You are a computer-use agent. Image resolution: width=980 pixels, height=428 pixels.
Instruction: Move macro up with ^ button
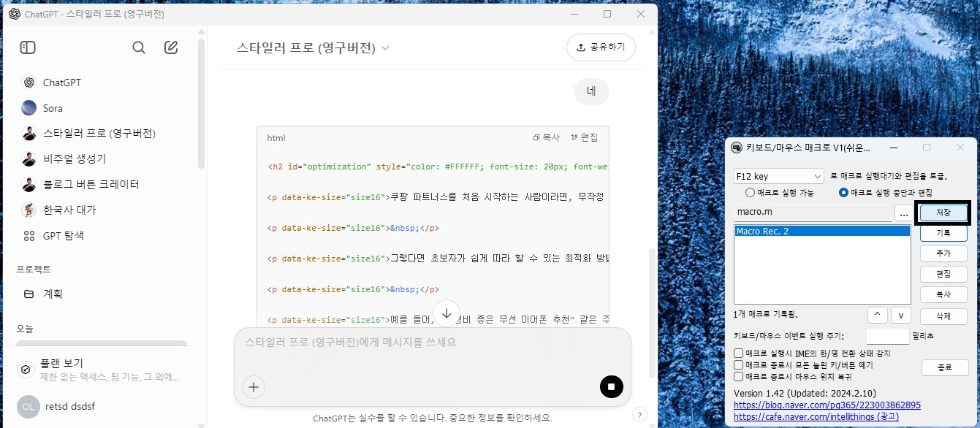[x=878, y=315]
